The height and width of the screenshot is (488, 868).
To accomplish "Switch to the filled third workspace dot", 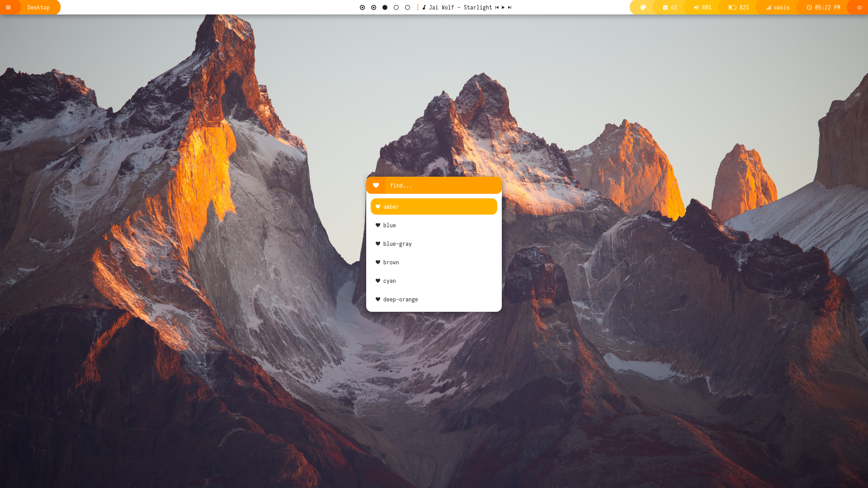I will pyautogui.click(x=385, y=7).
